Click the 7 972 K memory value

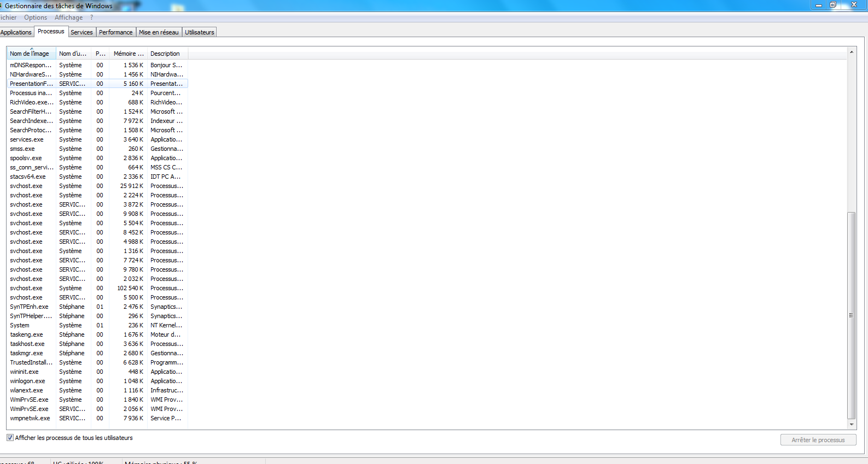tap(133, 121)
